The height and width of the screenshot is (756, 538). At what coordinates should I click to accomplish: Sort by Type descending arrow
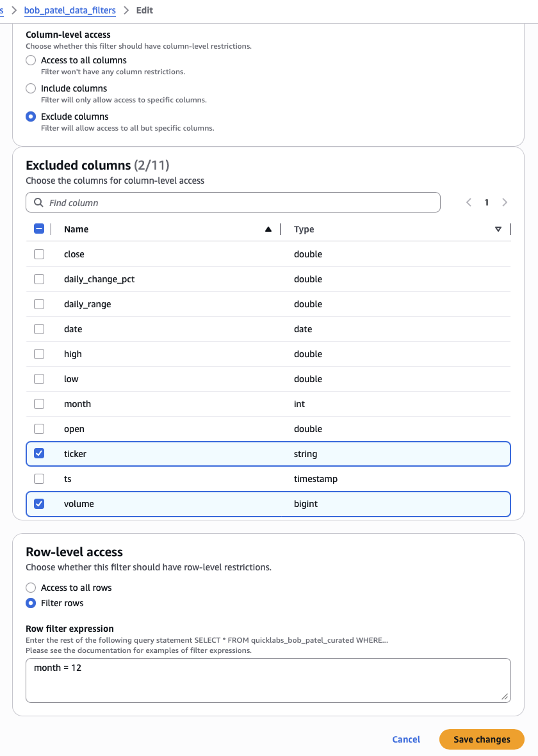pos(498,229)
